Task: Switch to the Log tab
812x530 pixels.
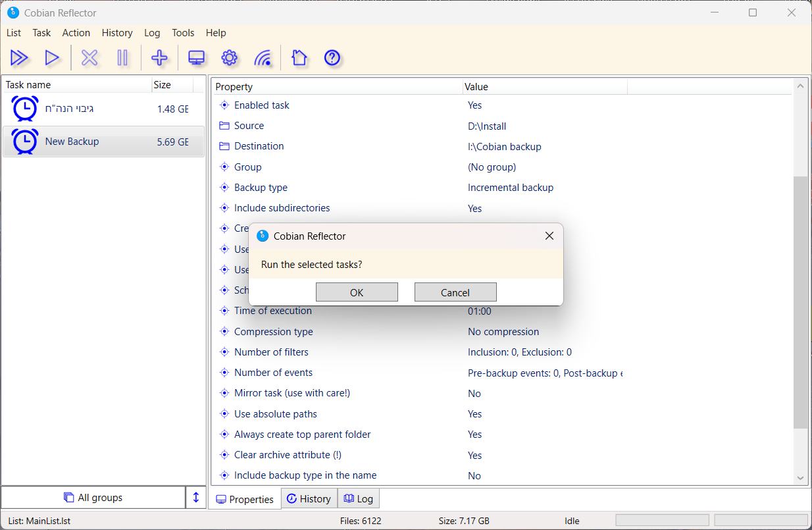Action: click(359, 499)
